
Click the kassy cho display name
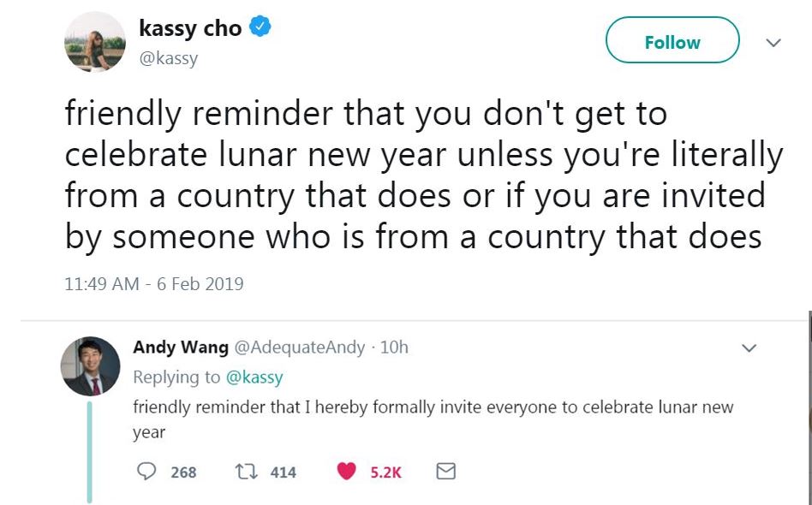click(190, 28)
